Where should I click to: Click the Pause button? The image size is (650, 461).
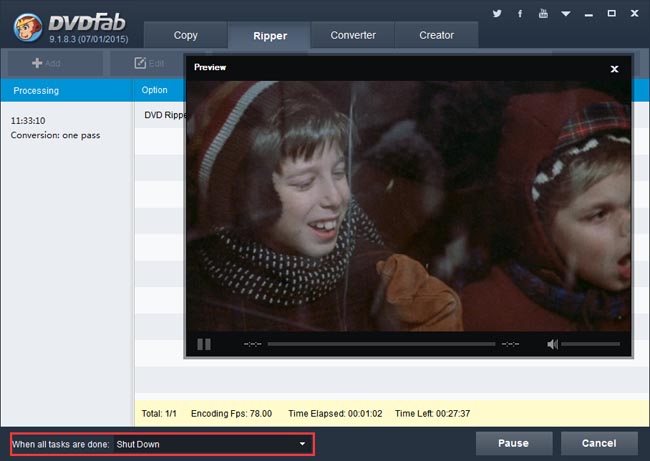point(514,443)
